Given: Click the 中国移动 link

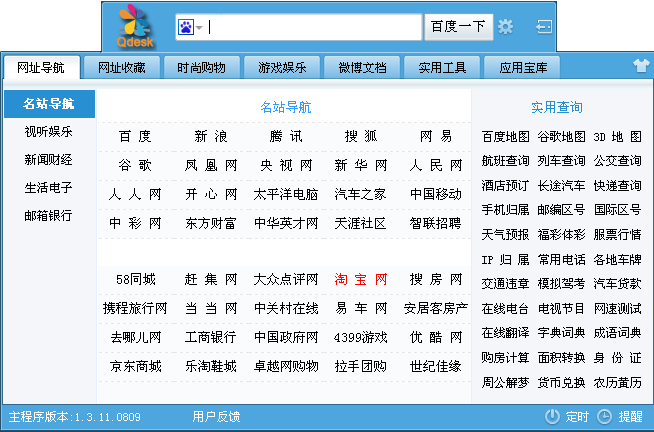Looking at the screenshot, I should [x=435, y=194].
